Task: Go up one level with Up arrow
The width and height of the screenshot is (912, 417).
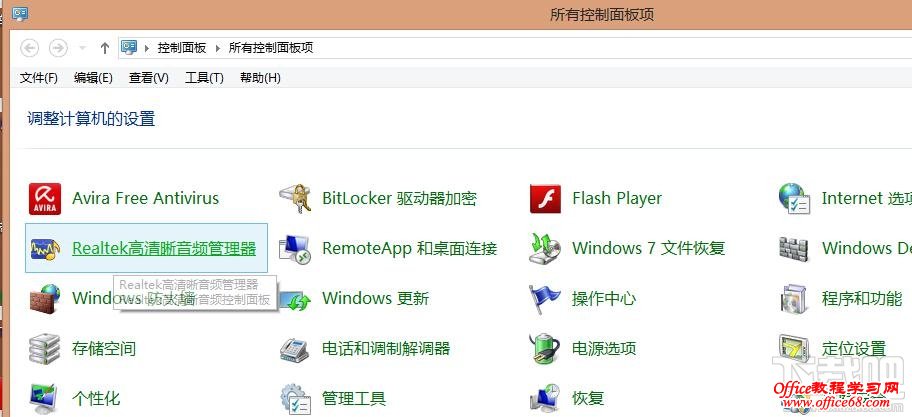Action: point(105,48)
